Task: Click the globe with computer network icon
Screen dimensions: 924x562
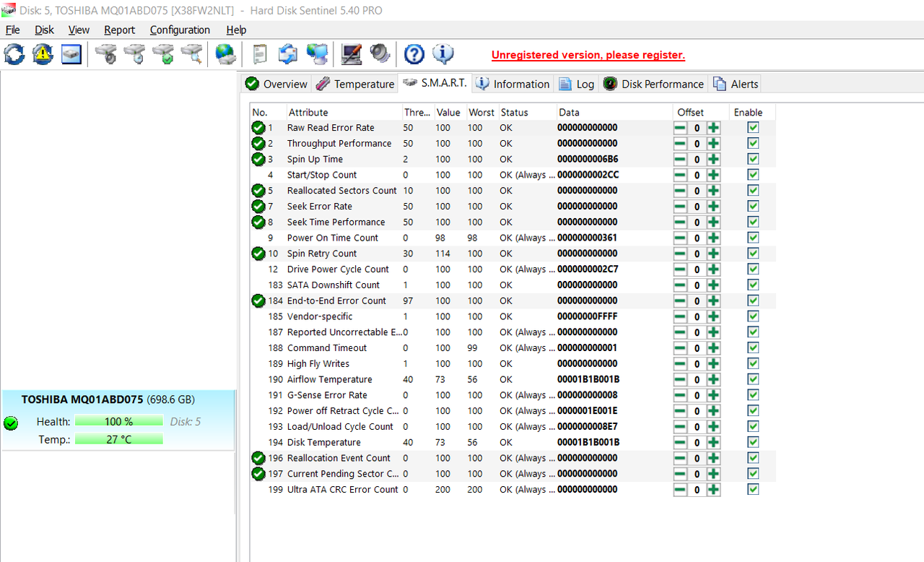Action: 317,54
